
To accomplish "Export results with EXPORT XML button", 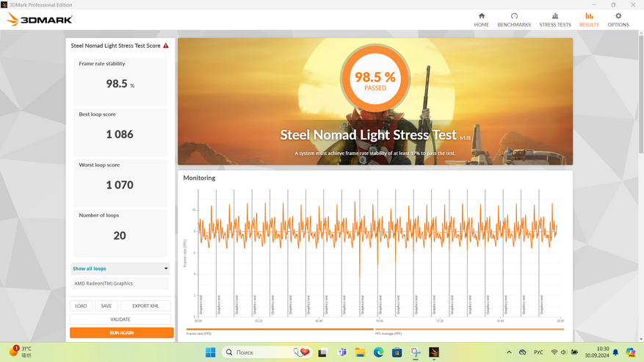I will 145,305.
